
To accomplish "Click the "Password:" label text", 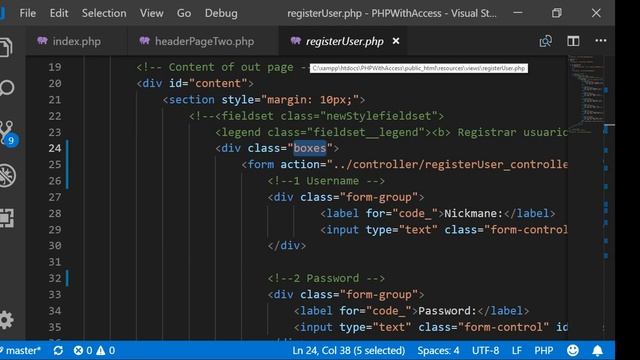I will (x=447, y=311).
